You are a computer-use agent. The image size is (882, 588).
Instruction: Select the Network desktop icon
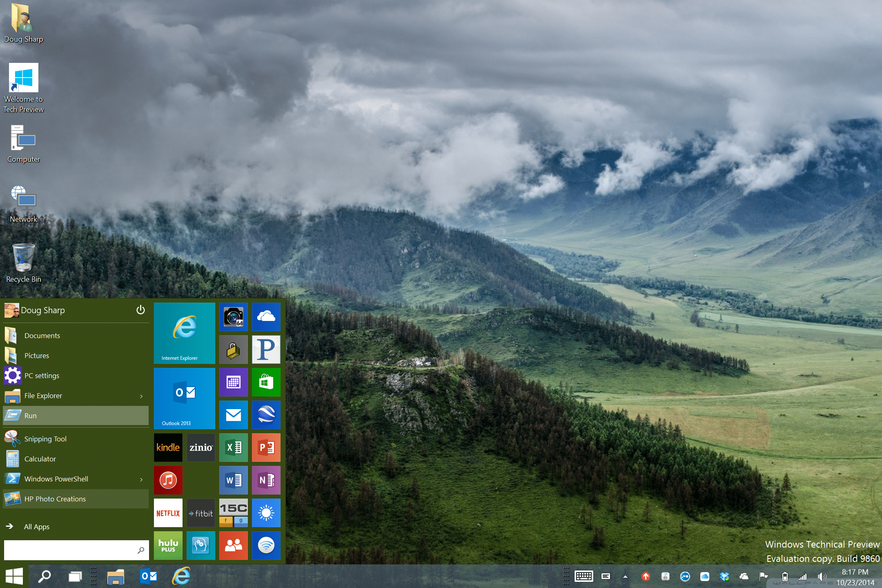(x=24, y=203)
